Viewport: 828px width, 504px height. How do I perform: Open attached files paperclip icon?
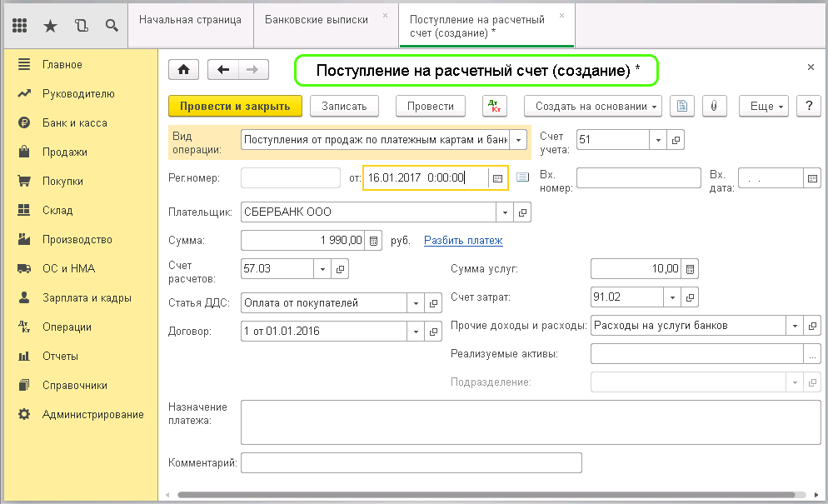coord(714,106)
